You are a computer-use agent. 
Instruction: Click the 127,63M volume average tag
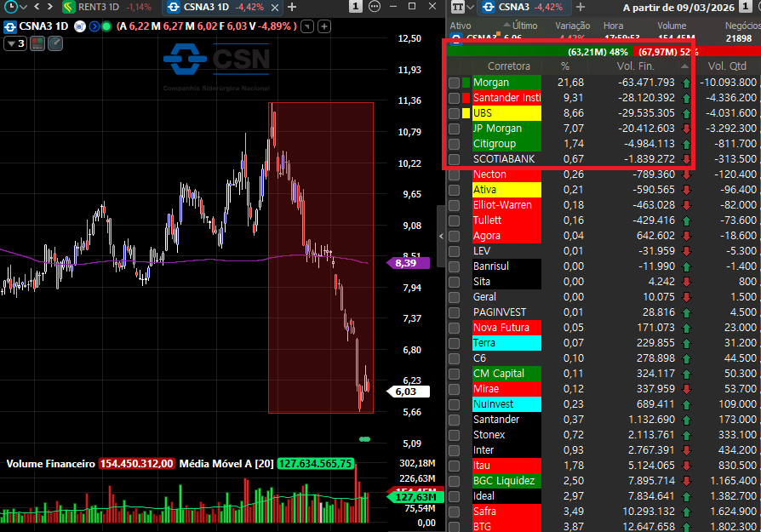pyautogui.click(x=415, y=497)
